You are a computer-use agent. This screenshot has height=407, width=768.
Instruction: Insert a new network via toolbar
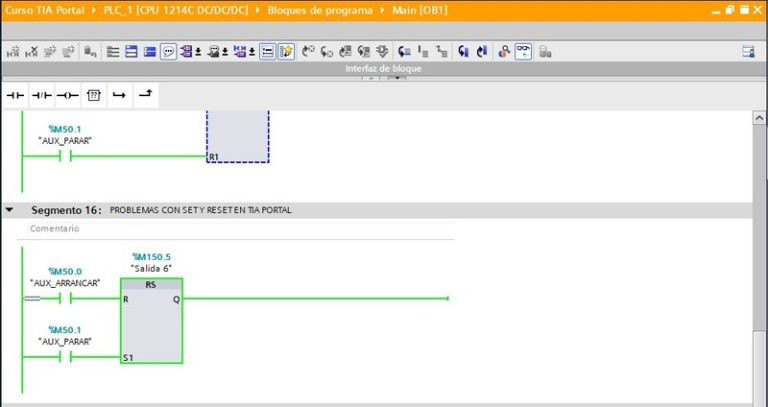tap(14, 51)
